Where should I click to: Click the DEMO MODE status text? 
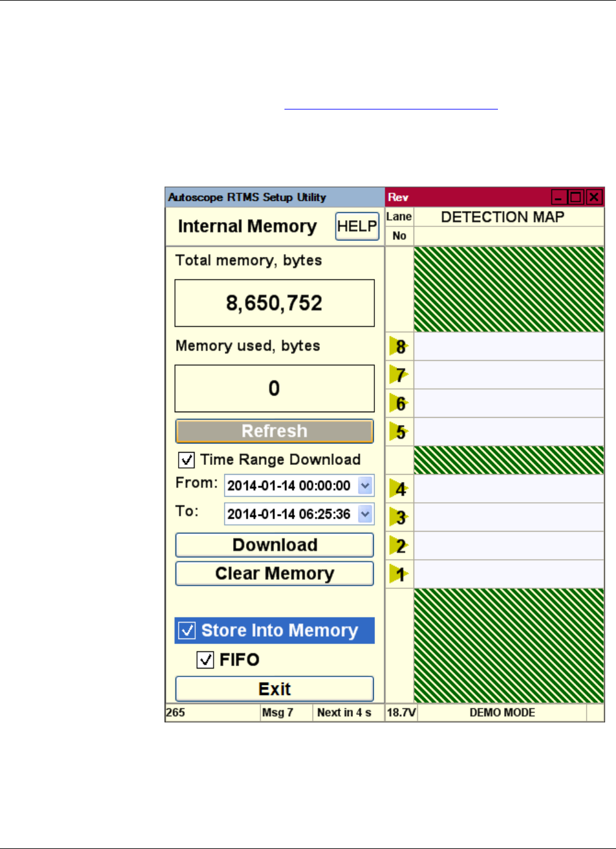[502, 713]
